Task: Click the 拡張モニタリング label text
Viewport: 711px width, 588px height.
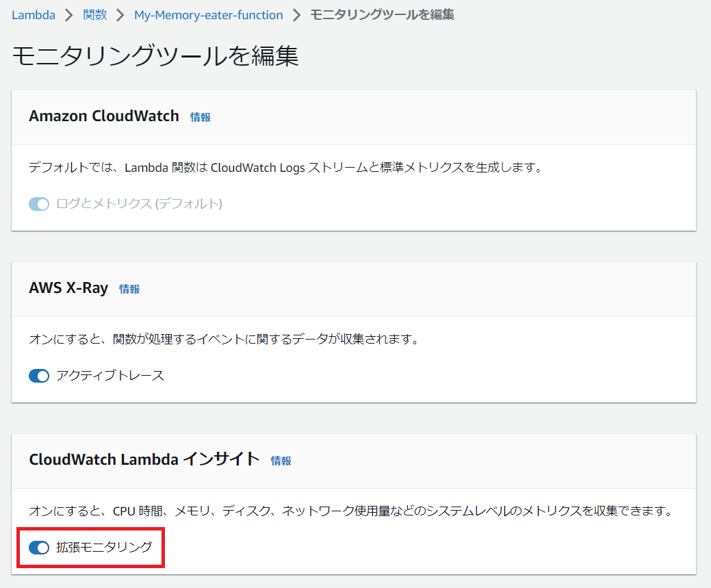Action: click(104, 547)
